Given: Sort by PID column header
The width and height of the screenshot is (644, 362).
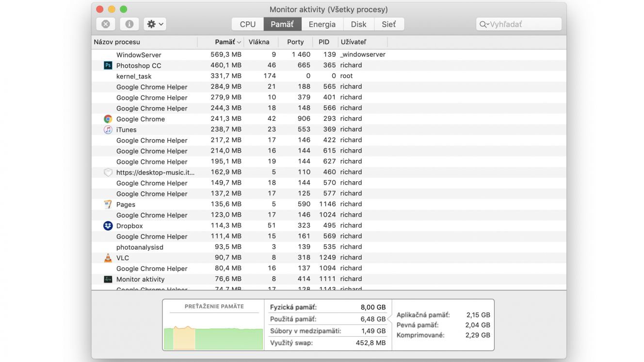Looking at the screenshot, I should click(x=324, y=42).
